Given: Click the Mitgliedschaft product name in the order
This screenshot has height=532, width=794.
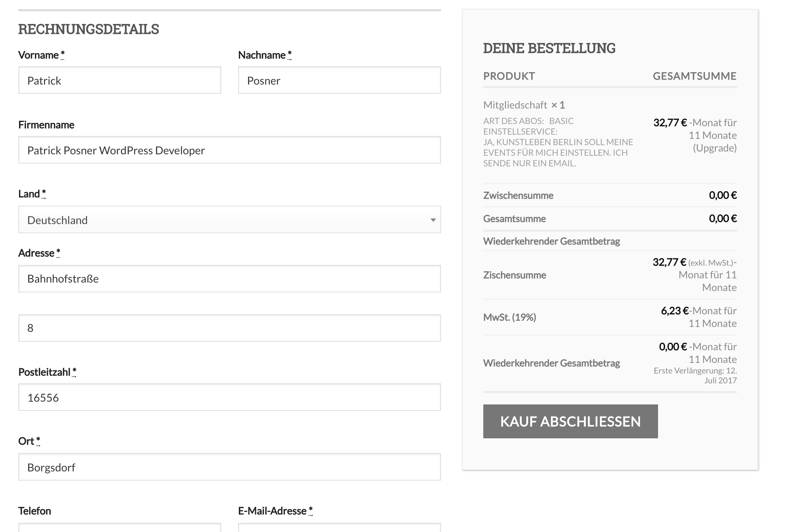Looking at the screenshot, I should (515, 105).
